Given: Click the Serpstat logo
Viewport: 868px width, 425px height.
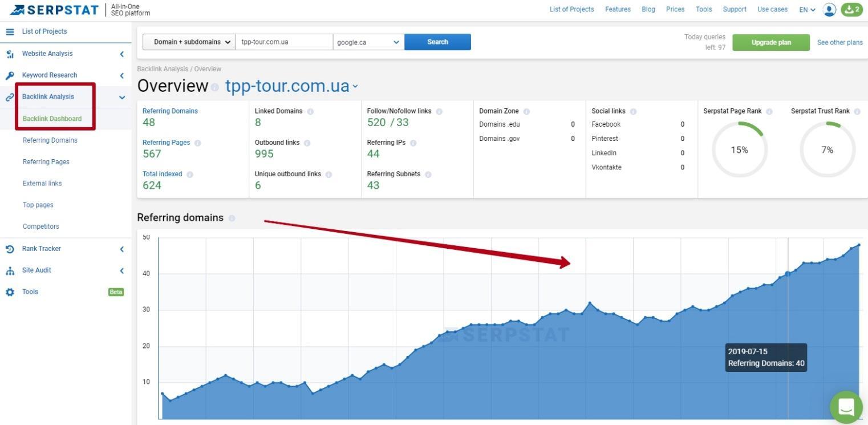Looking at the screenshot, I should 54,10.
